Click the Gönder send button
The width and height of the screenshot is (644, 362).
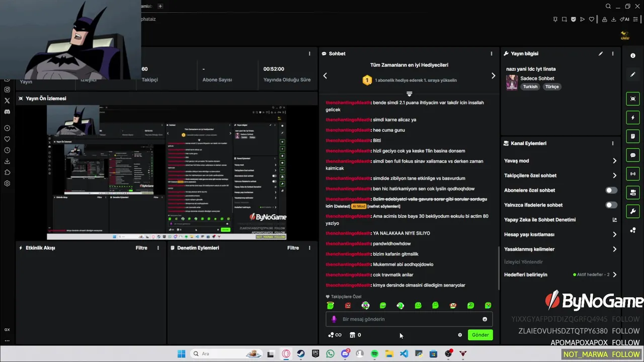pyautogui.click(x=480, y=335)
